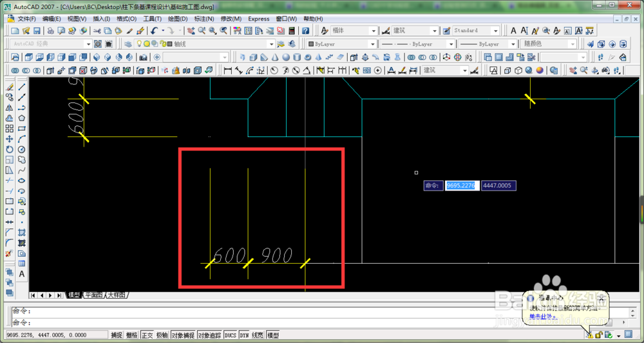Open the Express menu

pyautogui.click(x=259, y=19)
